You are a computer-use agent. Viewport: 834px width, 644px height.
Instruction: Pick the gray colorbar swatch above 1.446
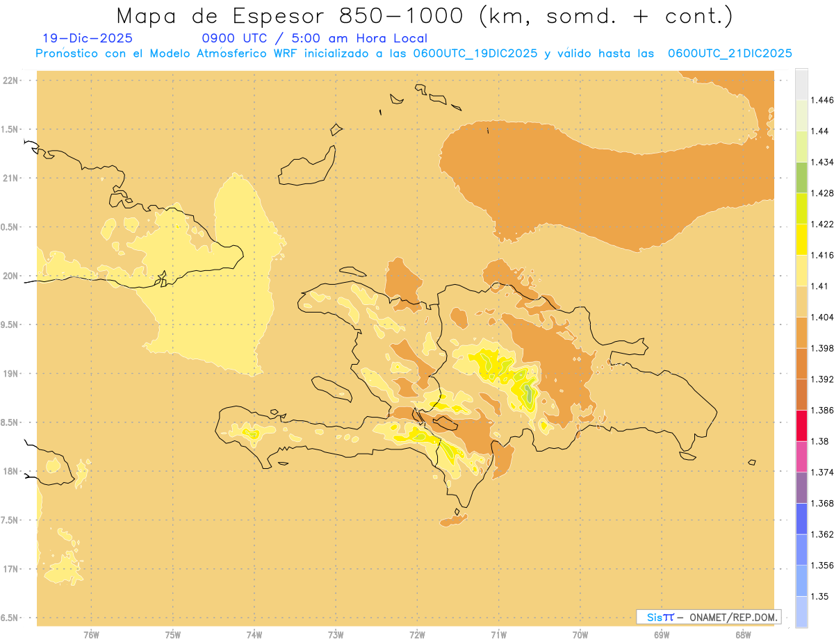[801, 85]
